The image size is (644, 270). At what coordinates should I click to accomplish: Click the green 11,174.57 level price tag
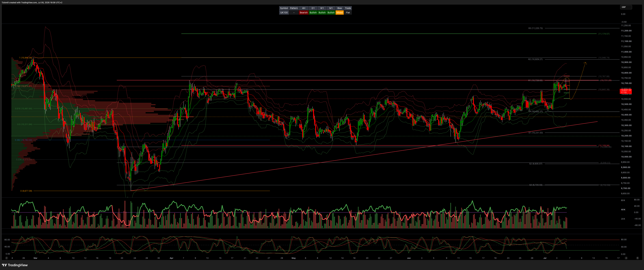click(604, 34)
